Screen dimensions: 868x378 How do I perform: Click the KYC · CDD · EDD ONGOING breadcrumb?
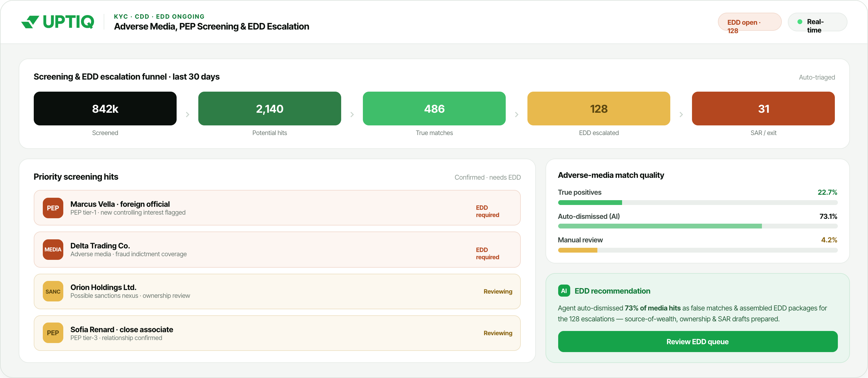tap(159, 17)
